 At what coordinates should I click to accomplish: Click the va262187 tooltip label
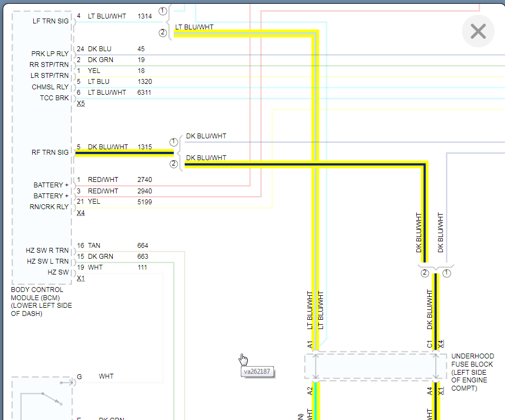pos(258,372)
